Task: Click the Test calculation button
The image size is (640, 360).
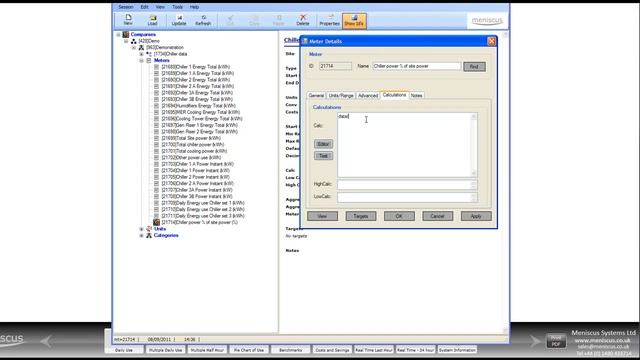Action: [x=323, y=156]
